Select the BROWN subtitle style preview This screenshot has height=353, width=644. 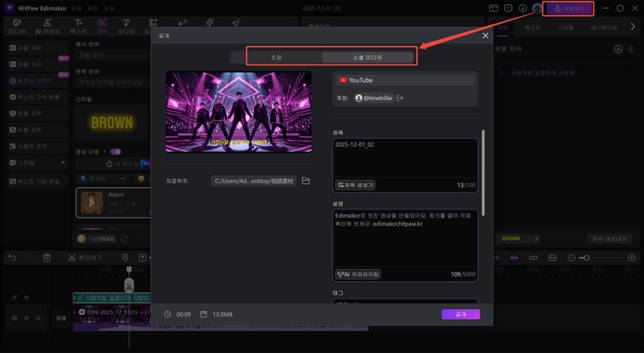pyautogui.click(x=112, y=123)
